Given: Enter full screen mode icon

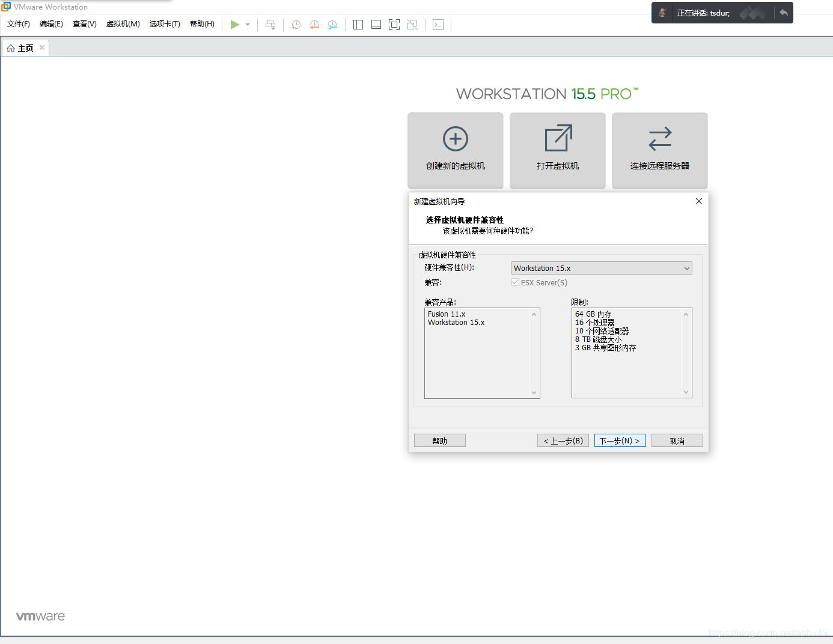Looking at the screenshot, I should pos(394,25).
